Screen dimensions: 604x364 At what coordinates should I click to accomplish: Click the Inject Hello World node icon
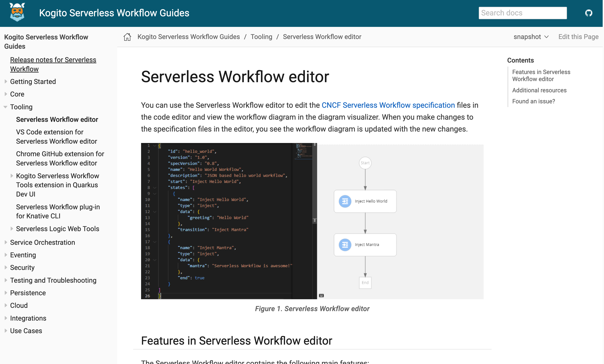click(x=345, y=201)
